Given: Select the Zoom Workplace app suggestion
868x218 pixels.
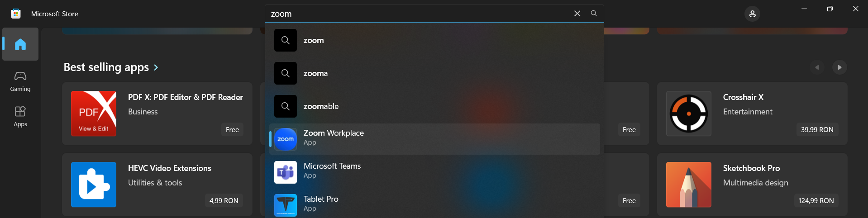Looking at the screenshot, I should coord(434,139).
